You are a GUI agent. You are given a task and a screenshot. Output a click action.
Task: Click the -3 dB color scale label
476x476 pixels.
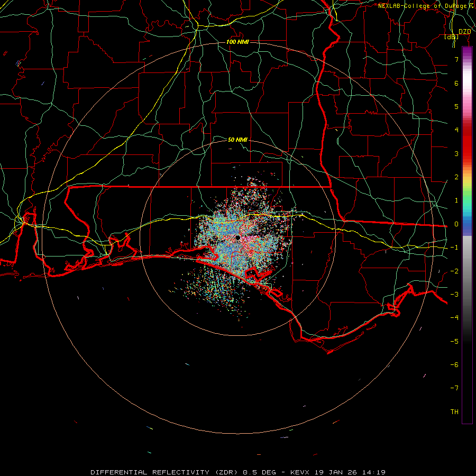(x=454, y=295)
